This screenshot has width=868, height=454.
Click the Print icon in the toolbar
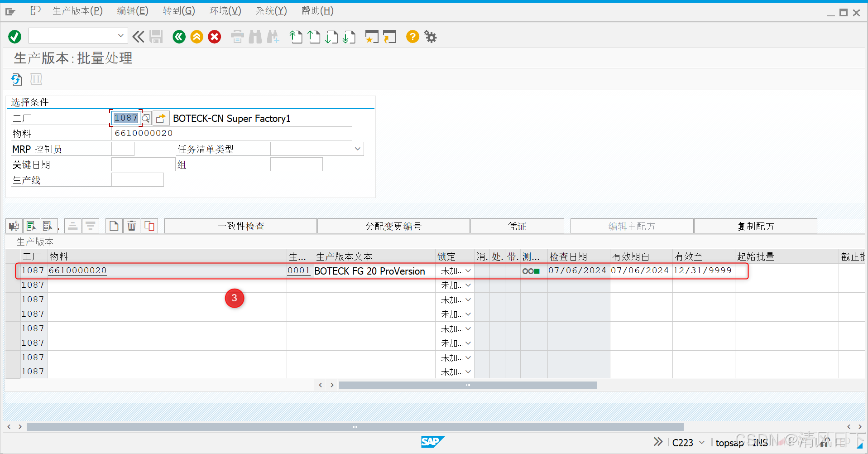tap(237, 37)
